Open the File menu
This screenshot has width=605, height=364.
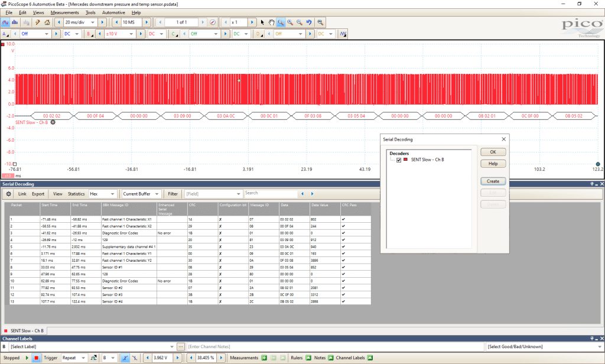[x=9, y=12]
